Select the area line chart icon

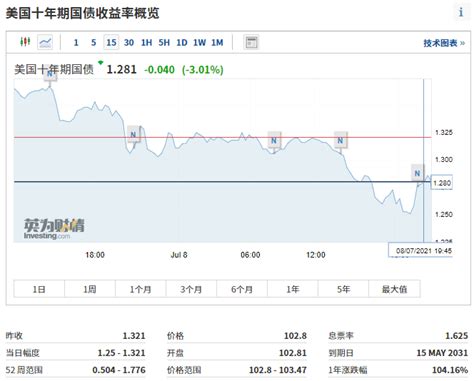[45, 42]
